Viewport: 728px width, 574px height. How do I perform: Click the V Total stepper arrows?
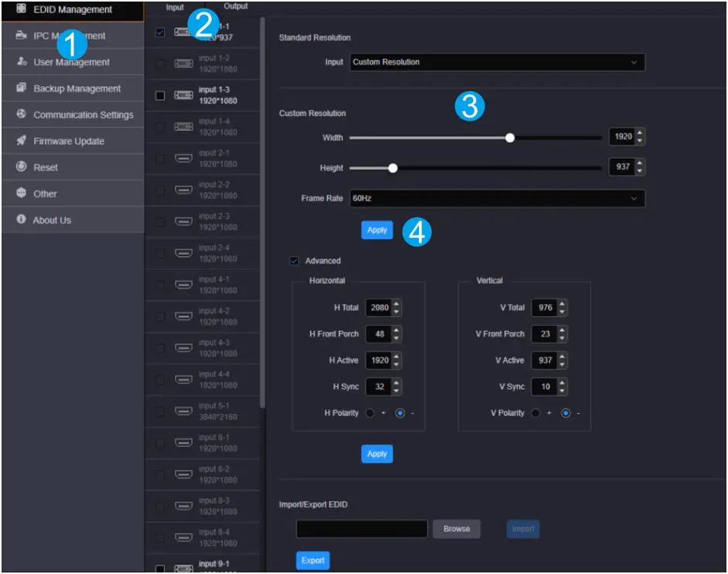563,307
